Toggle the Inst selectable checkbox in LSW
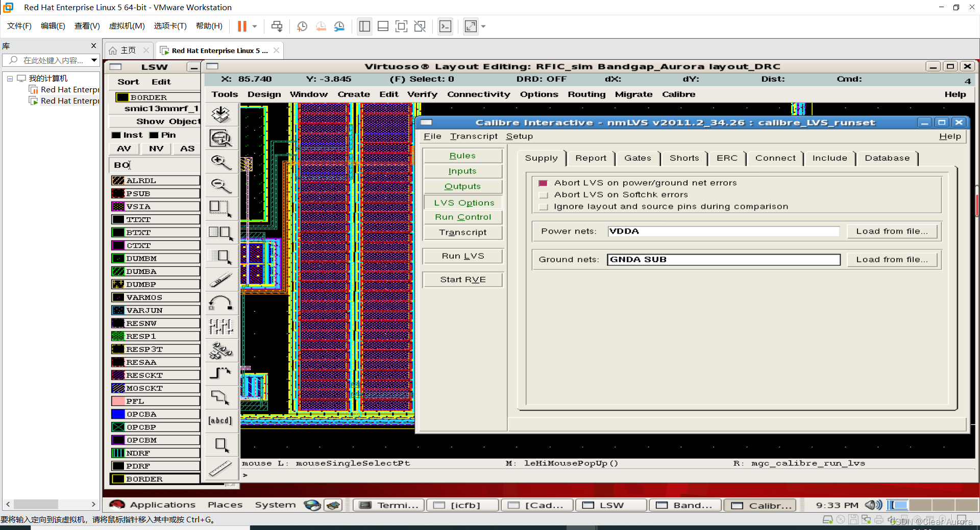Image resolution: width=980 pixels, height=530 pixels. (116, 135)
